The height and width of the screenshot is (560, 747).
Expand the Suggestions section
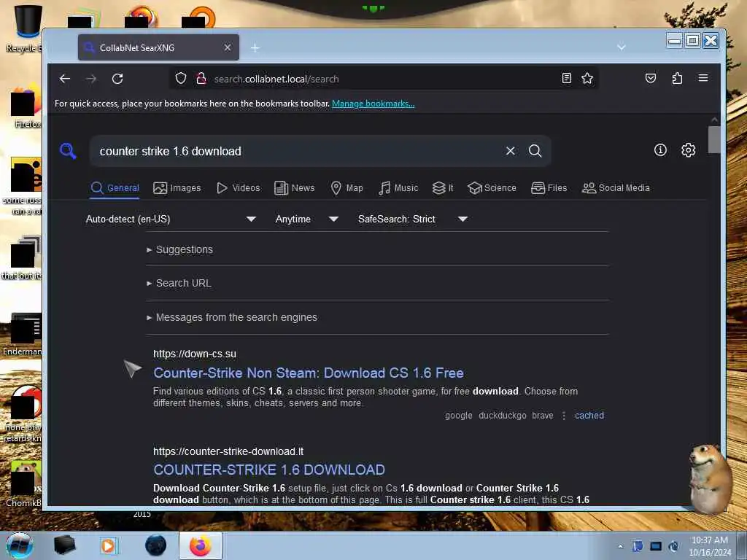[x=180, y=249]
